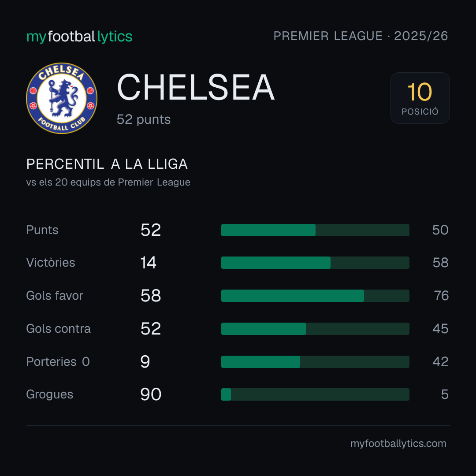This screenshot has height=476, width=476.
Task: Open the myfootballytics.com footer link
Action: point(398,443)
